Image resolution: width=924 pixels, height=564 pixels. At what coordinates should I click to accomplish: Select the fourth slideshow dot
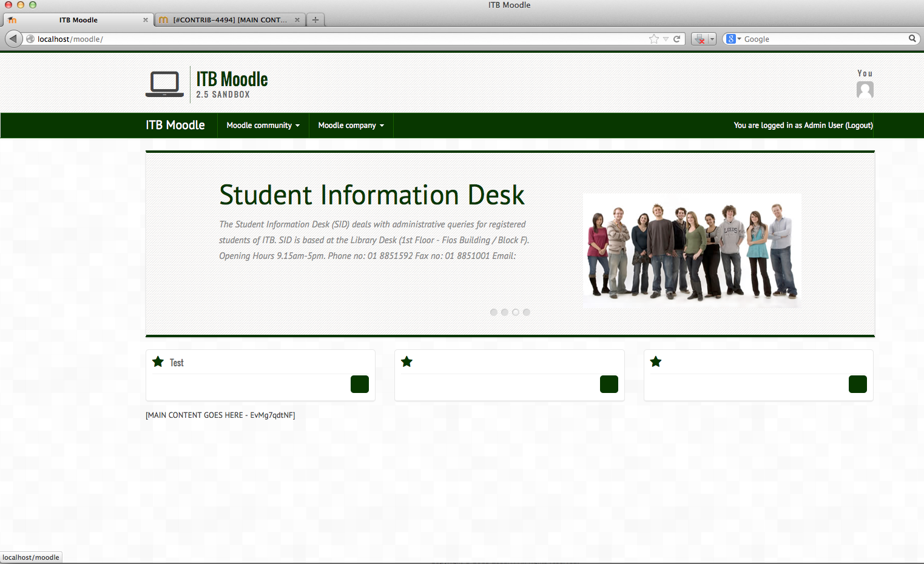[x=527, y=312]
